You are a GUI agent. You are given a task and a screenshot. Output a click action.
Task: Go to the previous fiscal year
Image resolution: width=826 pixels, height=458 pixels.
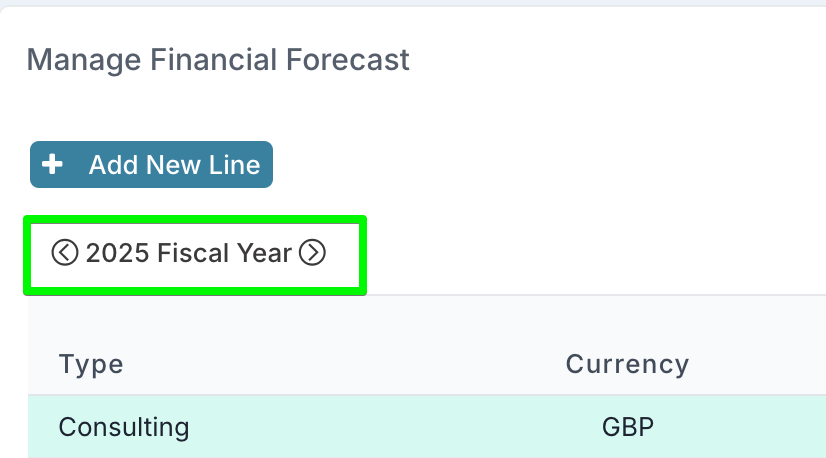pos(65,252)
